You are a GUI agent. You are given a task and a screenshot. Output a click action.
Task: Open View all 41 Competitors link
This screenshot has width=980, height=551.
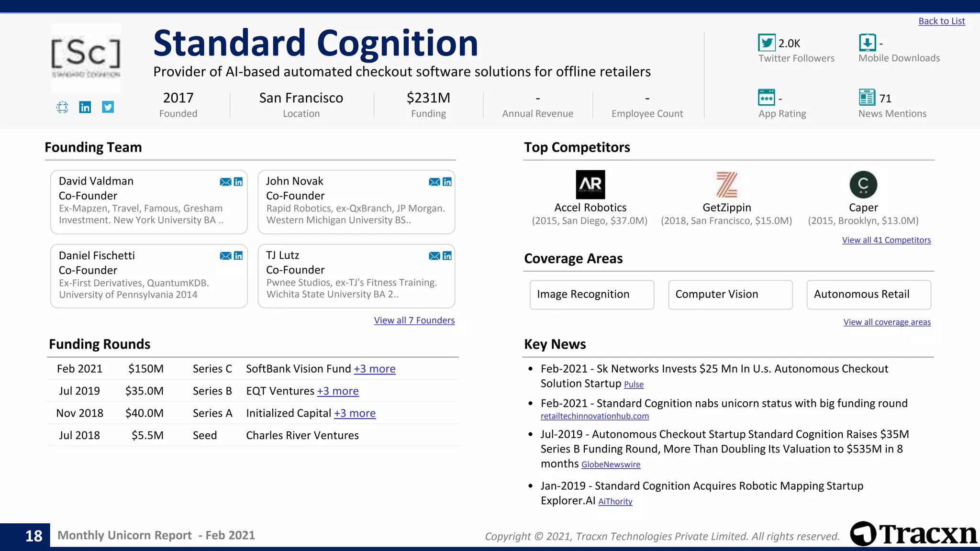click(x=886, y=240)
